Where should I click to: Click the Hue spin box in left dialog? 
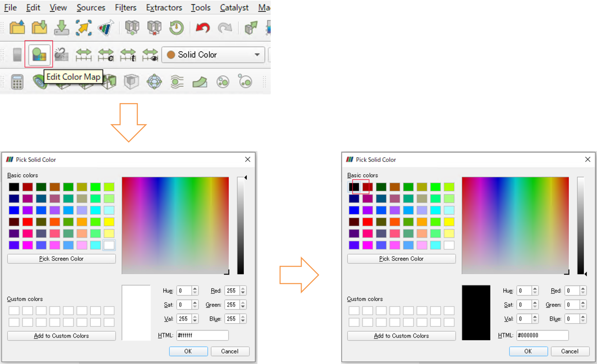point(187,291)
